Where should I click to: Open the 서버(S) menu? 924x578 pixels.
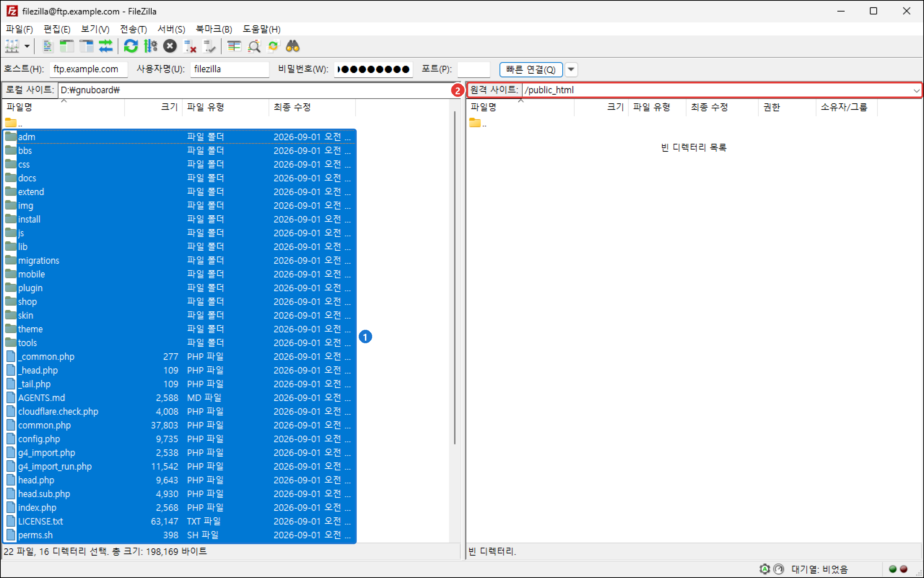[x=171, y=29]
